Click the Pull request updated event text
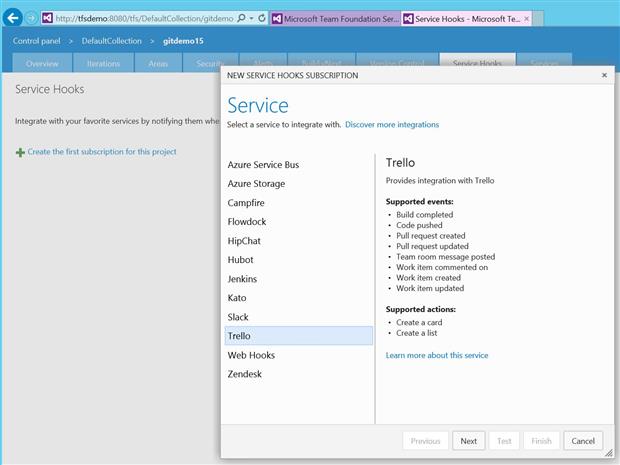This screenshot has width=620, height=465. [432, 246]
